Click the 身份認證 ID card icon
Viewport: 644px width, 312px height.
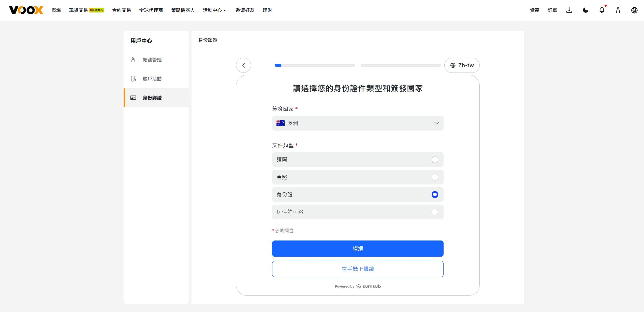(133, 98)
